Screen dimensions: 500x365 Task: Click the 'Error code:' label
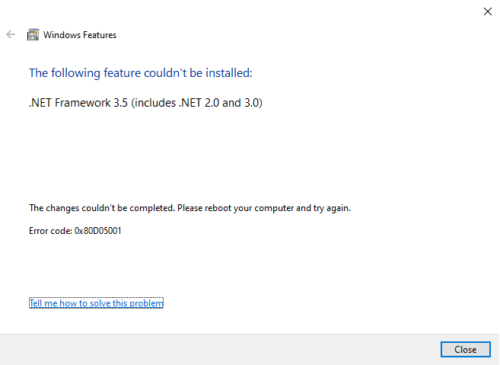(x=51, y=231)
